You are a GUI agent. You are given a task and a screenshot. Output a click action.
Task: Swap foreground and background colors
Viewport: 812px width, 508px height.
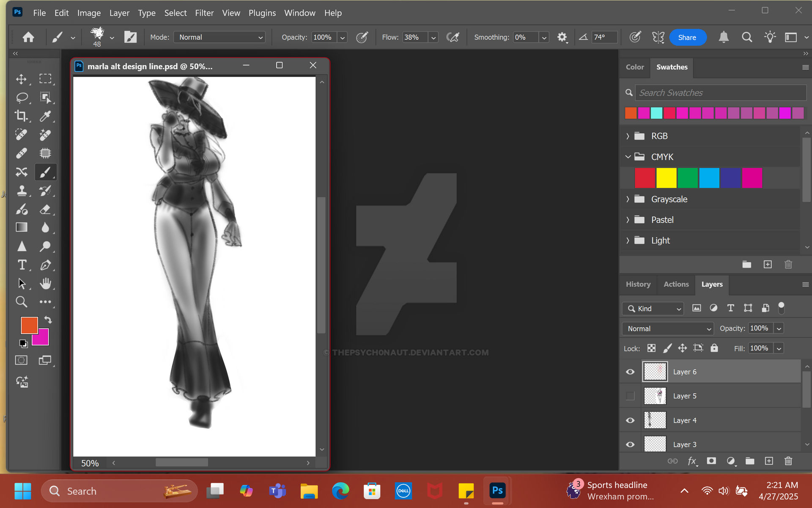(48, 320)
